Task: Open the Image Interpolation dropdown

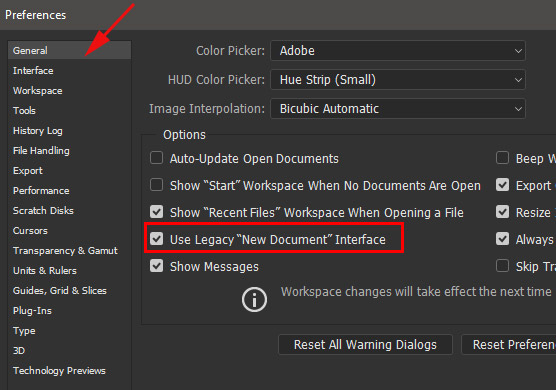Action: point(398,109)
